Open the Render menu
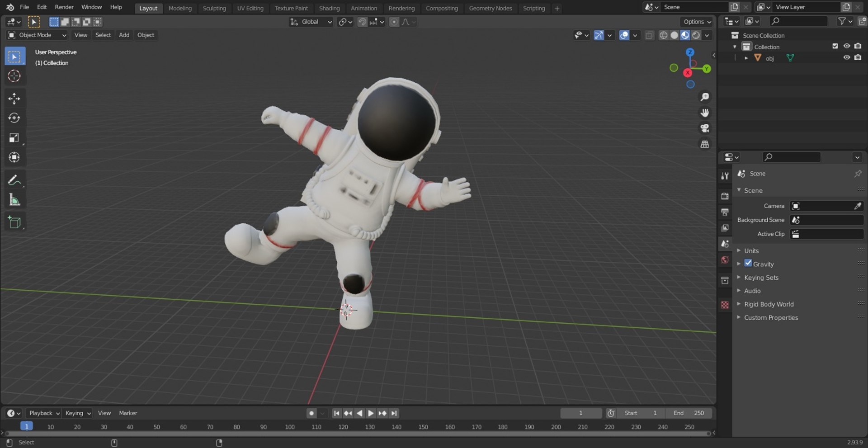The width and height of the screenshot is (868, 448). [64, 7]
